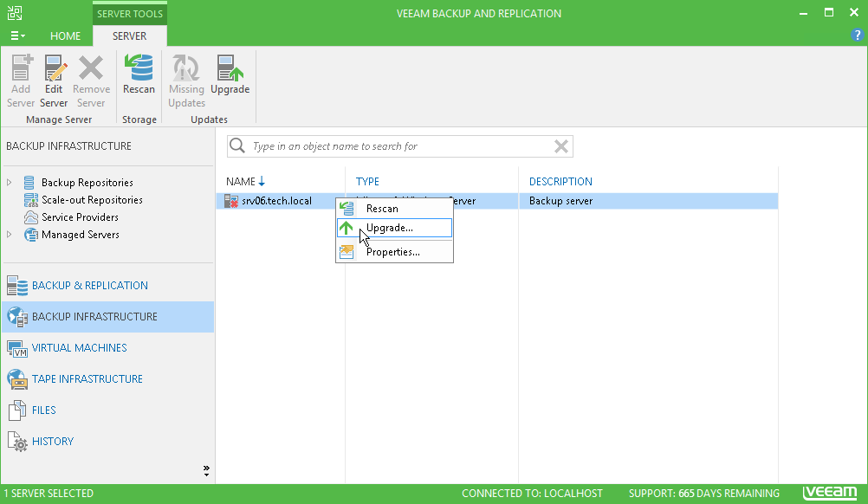Click 'CONNECTED TO: LOCALHOST' status text
Image resolution: width=868 pixels, height=504 pixels.
click(x=532, y=493)
